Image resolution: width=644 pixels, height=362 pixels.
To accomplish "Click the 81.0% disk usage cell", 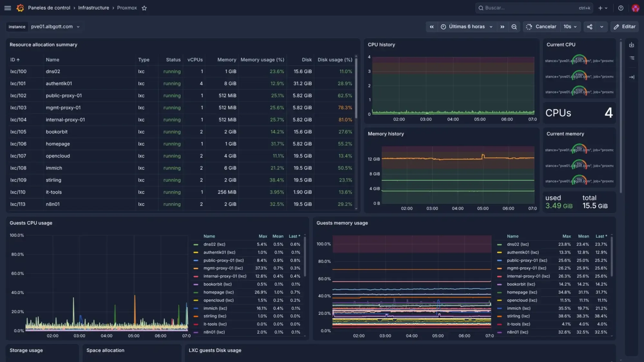I will click(x=345, y=120).
